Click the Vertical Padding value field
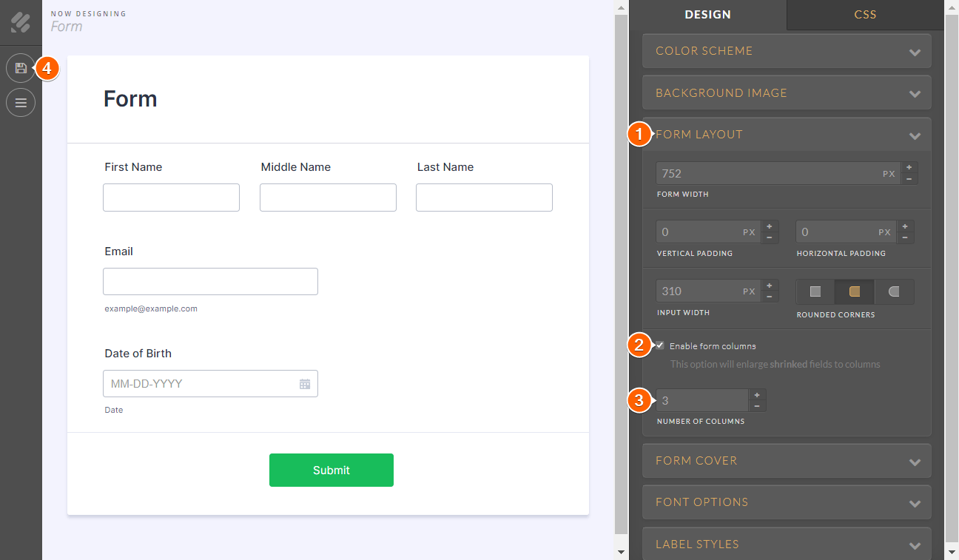The height and width of the screenshot is (560, 959). (x=709, y=232)
